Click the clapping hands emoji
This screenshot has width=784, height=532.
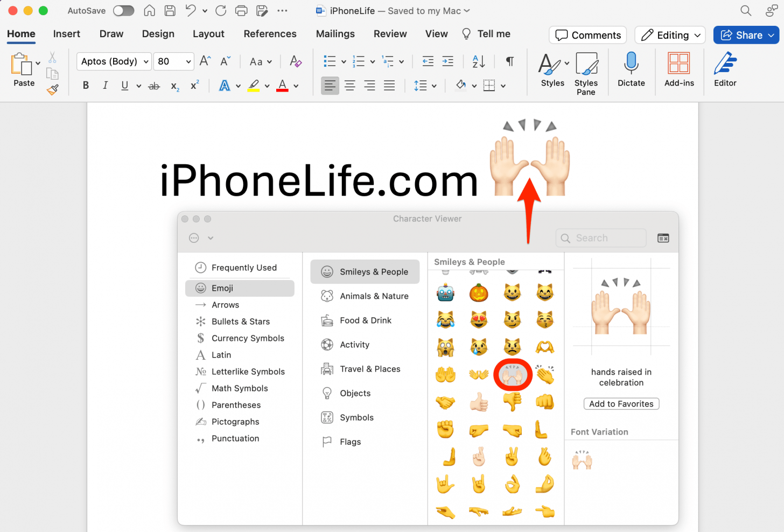point(545,374)
